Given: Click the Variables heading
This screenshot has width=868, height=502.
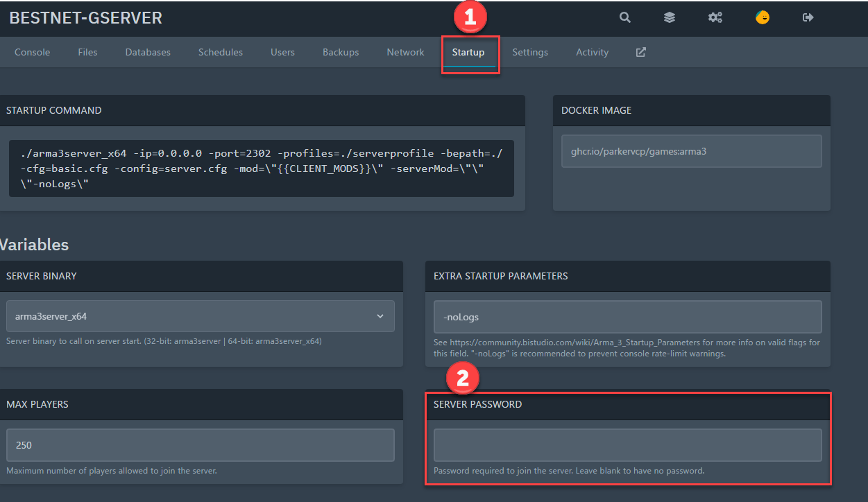Looking at the screenshot, I should (x=34, y=244).
